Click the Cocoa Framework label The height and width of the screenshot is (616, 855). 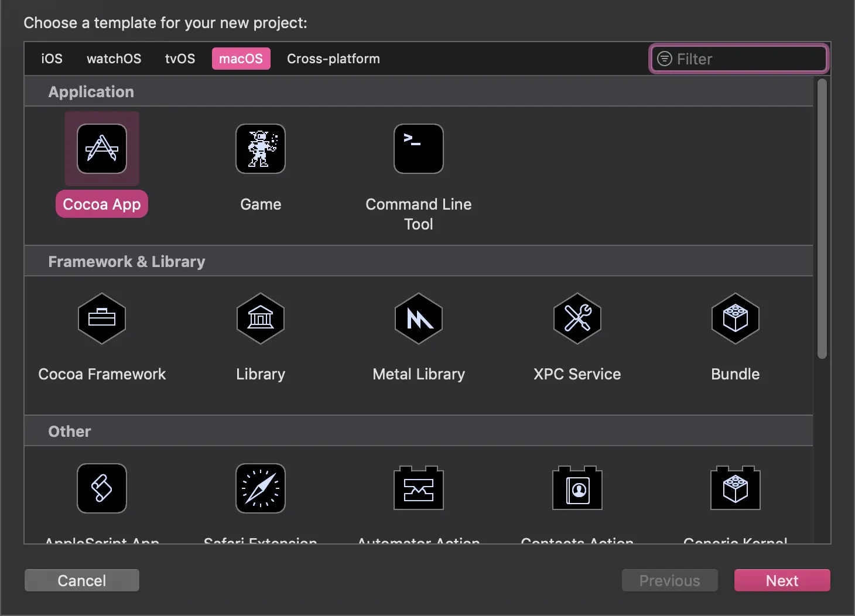point(102,374)
